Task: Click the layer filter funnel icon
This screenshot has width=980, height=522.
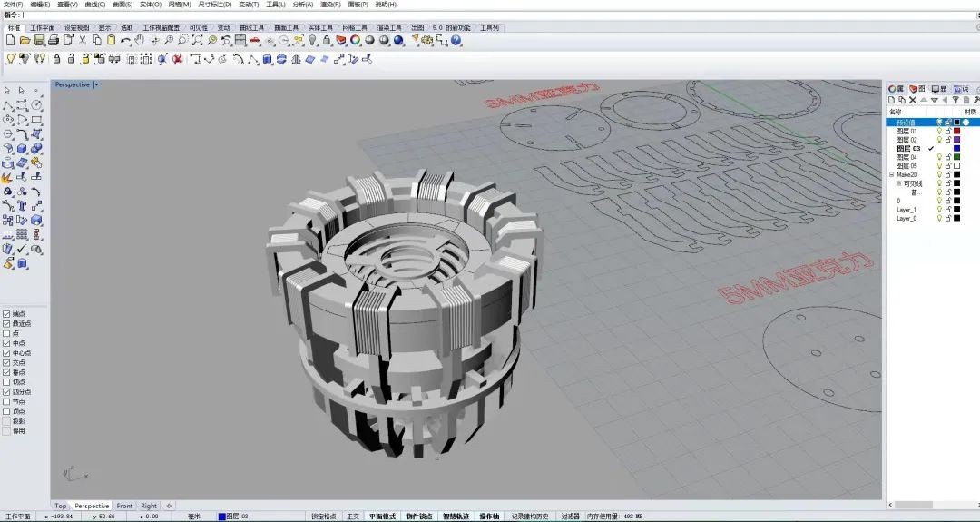Action: pyautogui.click(x=954, y=100)
